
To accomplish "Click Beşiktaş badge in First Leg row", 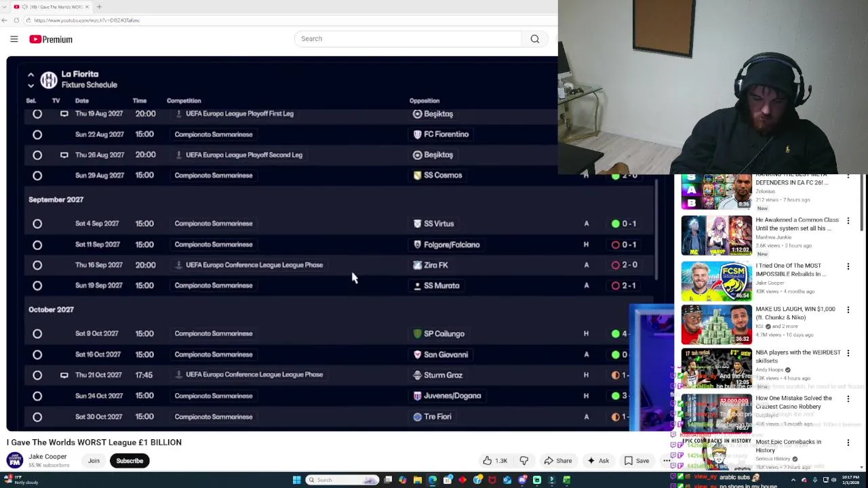I will click(x=417, y=114).
